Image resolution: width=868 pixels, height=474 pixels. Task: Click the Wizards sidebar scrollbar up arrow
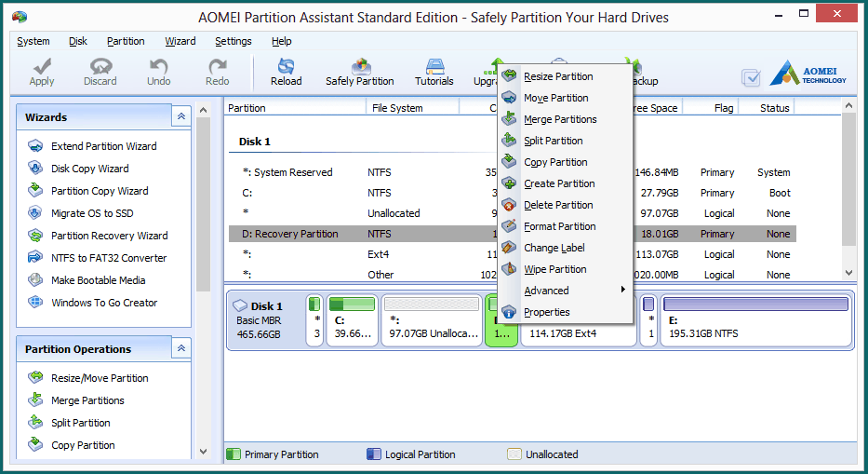click(203, 110)
